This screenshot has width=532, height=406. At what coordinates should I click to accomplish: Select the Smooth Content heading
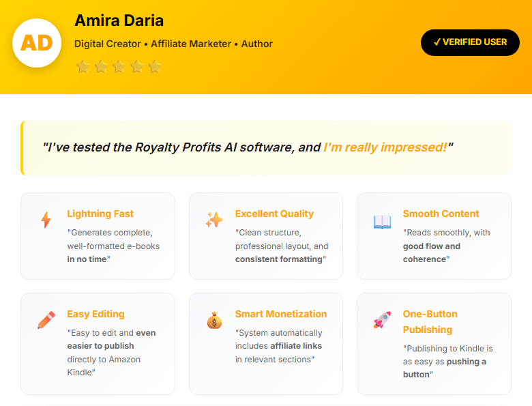[x=441, y=214]
